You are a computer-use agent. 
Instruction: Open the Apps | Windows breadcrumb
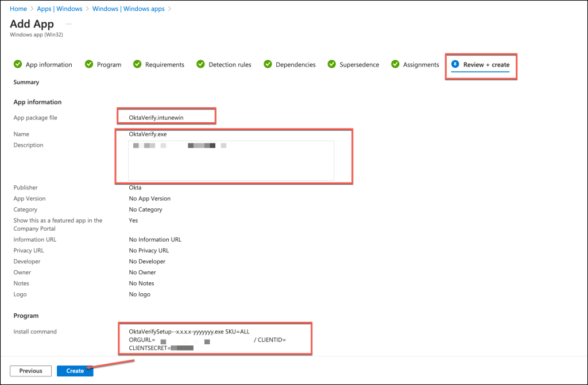pos(59,9)
